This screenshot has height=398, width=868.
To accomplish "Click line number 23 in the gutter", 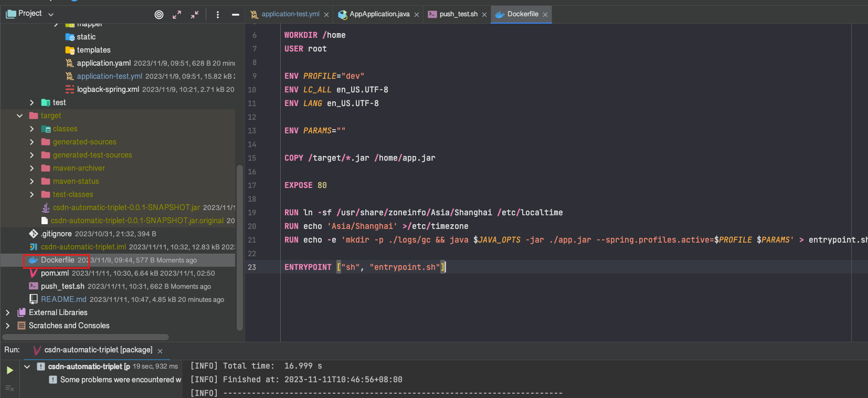I will pyautogui.click(x=252, y=267).
